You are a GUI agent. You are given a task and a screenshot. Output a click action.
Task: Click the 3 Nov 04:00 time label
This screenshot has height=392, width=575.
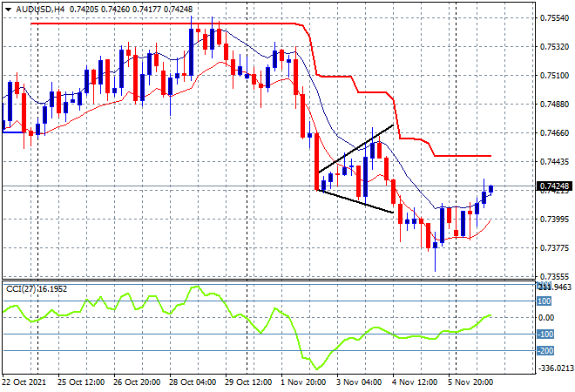tap(359, 382)
